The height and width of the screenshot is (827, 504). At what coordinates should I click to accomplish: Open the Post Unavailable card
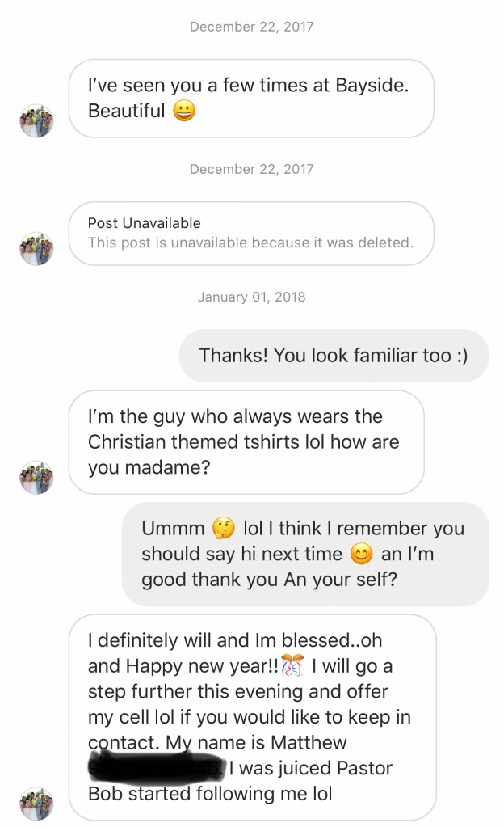(x=254, y=234)
